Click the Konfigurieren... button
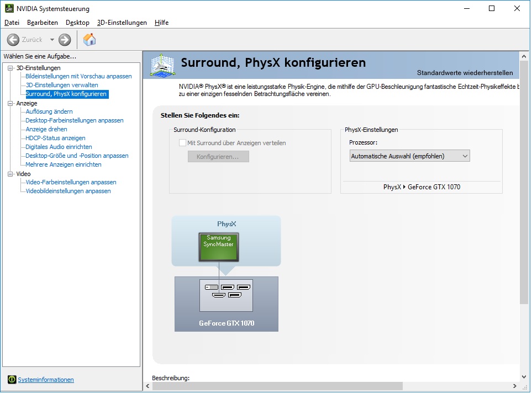Viewport: 532px width, 394px height. point(218,157)
